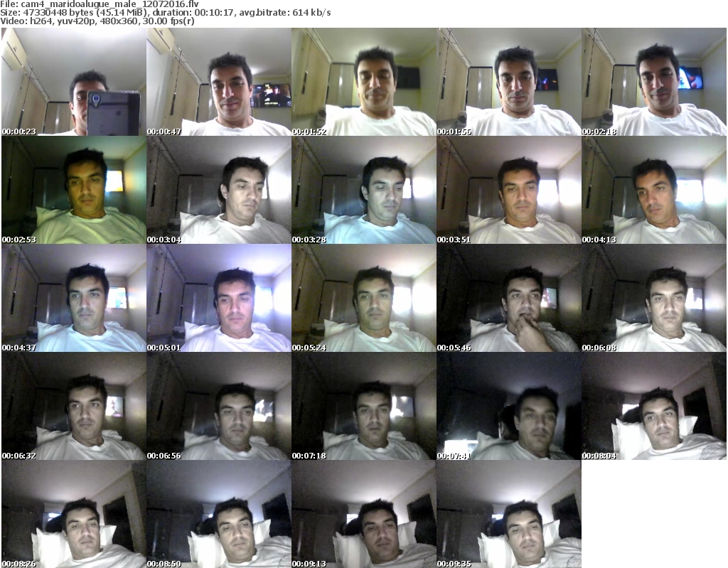Select the 00:08:50 thumbnail

point(219,514)
